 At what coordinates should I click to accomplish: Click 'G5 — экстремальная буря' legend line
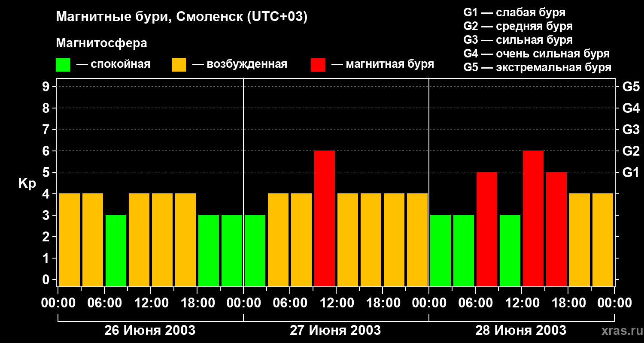(x=538, y=67)
